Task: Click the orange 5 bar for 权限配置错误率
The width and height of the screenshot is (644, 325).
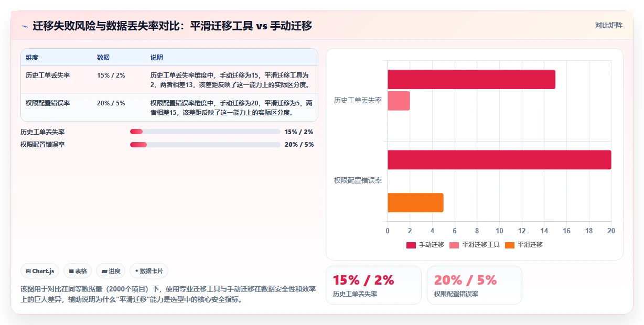Action: tap(415, 202)
